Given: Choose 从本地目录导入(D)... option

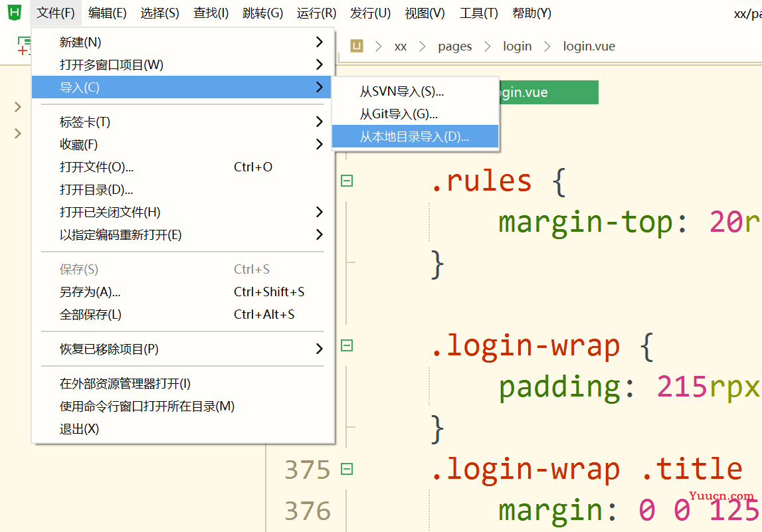Looking at the screenshot, I should [x=415, y=137].
